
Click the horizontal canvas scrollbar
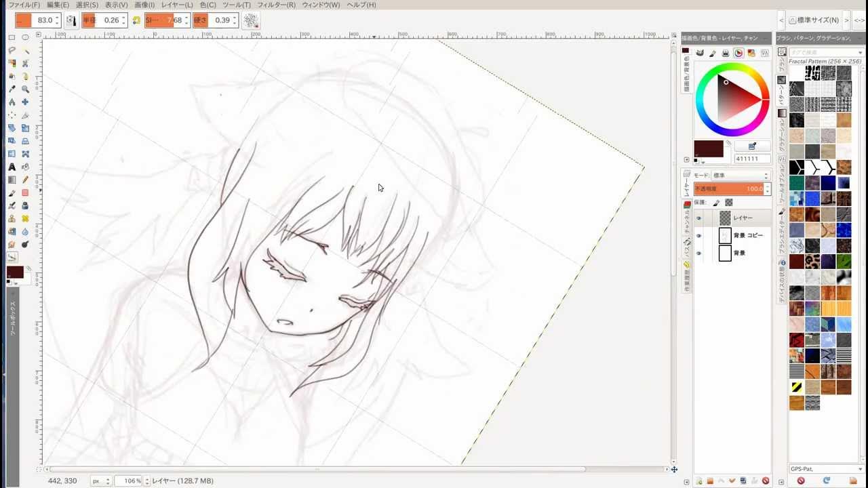pyautogui.click(x=317, y=469)
